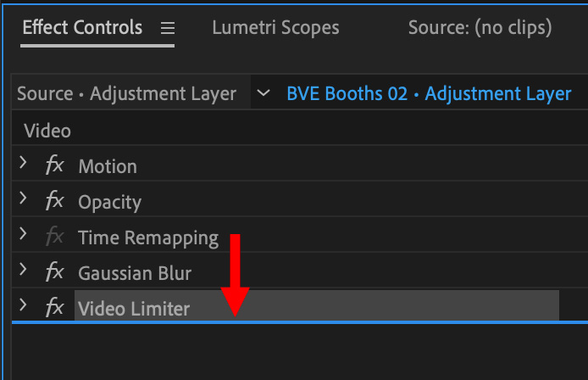Select the Source Adjustment Layer label
The width and height of the screenshot is (588, 380).
(127, 93)
